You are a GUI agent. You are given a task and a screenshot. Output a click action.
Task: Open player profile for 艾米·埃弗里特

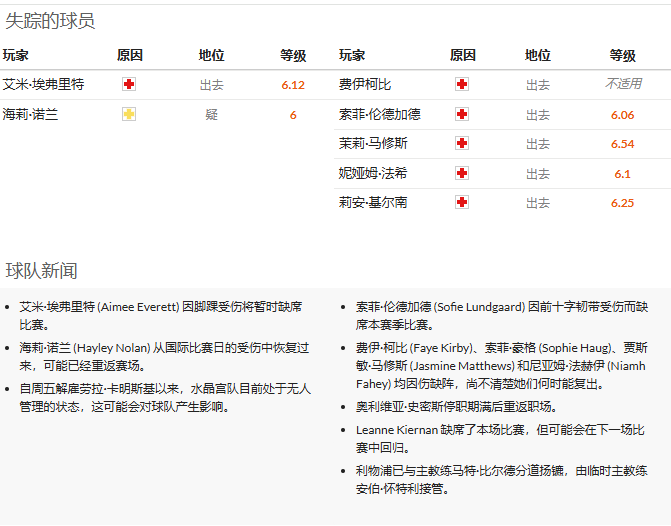click(x=42, y=85)
